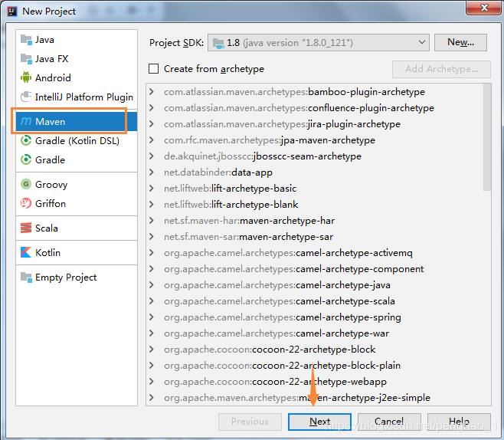The width and height of the screenshot is (504, 440).
Task: Select the Java project type
Action: [x=77, y=40]
